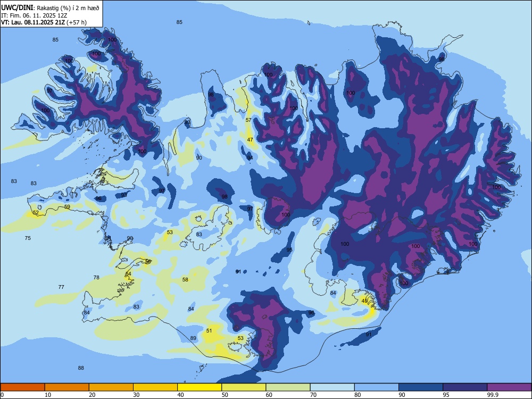Click the bright yellow 40–50 legend swatch
The height and width of the screenshot is (399, 532).
tap(199, 387)
